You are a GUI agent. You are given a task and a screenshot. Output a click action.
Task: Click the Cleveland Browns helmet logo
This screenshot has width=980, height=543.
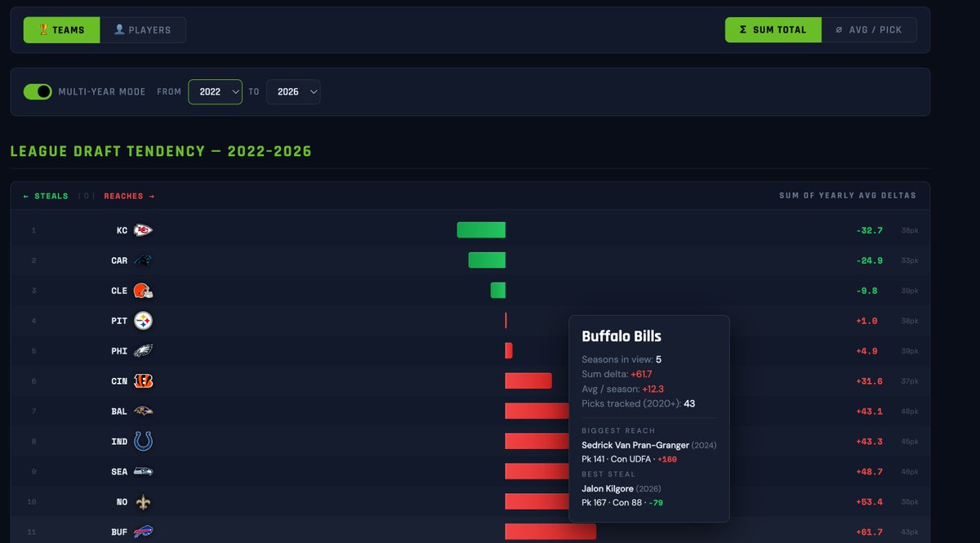143,291
